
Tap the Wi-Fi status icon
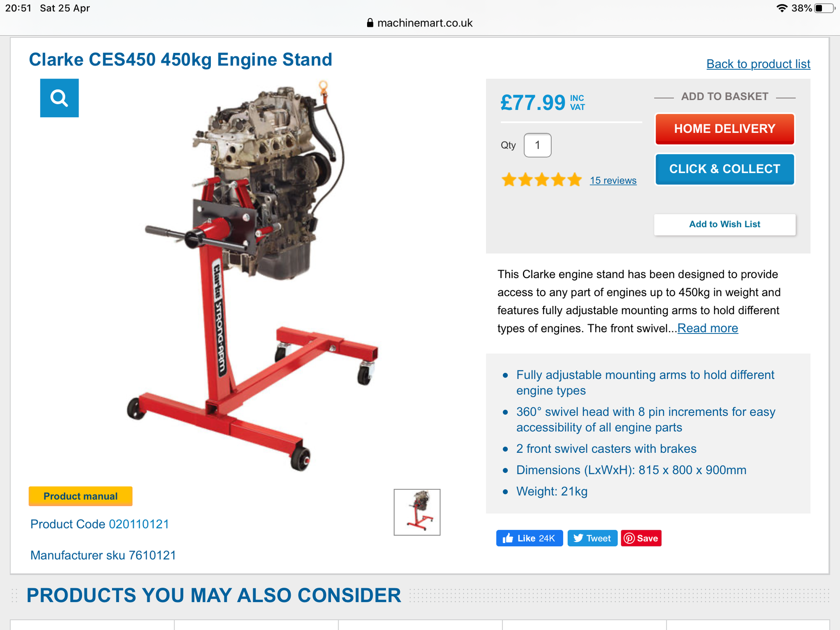pos(782,8)
